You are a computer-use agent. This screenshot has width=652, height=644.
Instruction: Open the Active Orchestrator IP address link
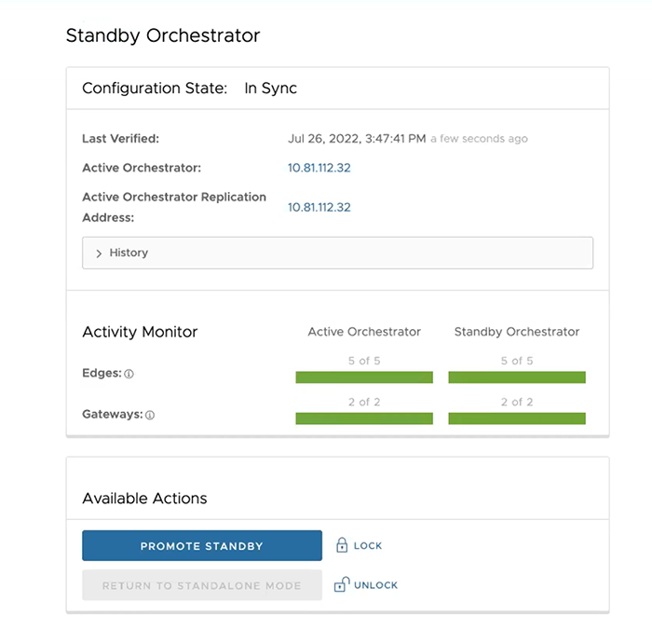(x=319, y=168)
